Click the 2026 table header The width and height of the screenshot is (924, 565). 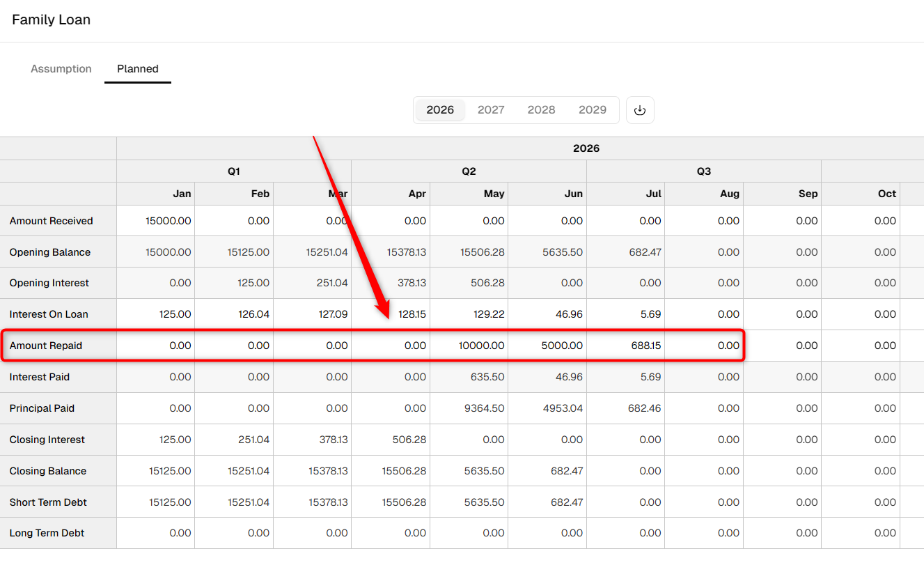coord(586,148)
